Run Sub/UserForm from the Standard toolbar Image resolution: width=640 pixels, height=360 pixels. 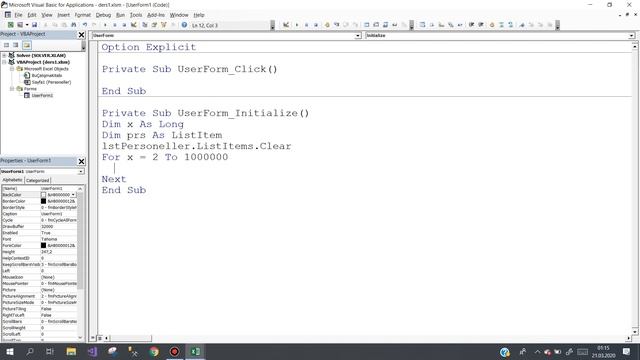click(x=105, y=25)
